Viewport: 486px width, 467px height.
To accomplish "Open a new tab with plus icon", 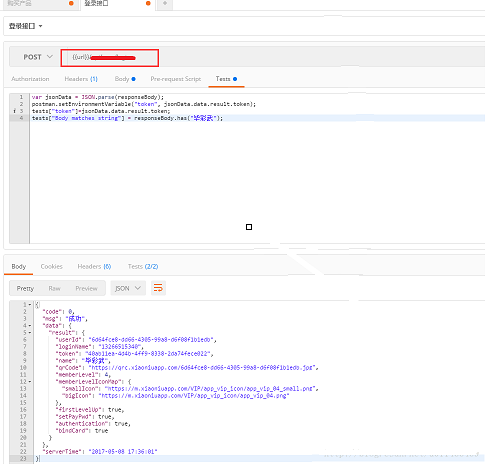I will click(165, 4).
